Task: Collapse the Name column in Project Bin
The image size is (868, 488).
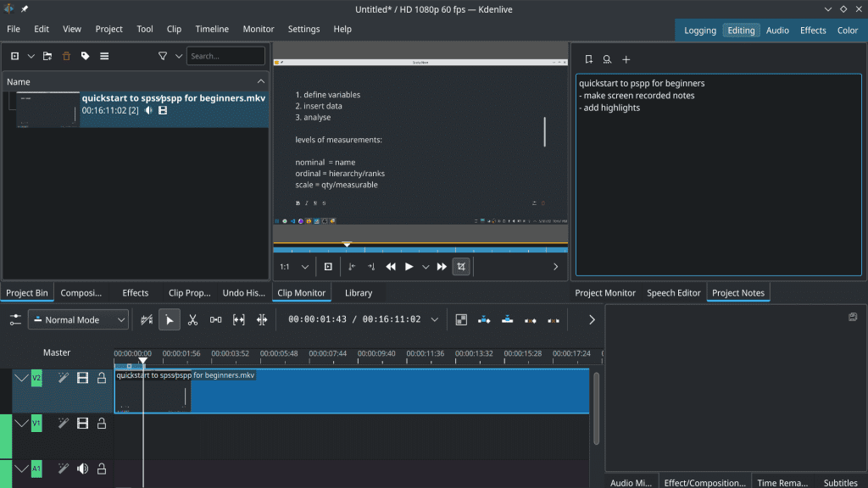Action: (262, 81)
